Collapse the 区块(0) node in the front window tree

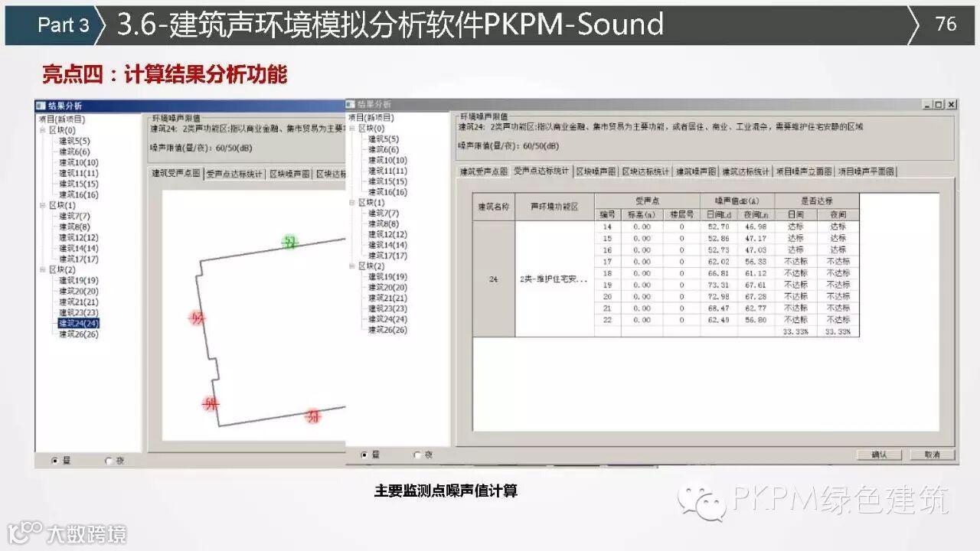[x=352, y=129]
